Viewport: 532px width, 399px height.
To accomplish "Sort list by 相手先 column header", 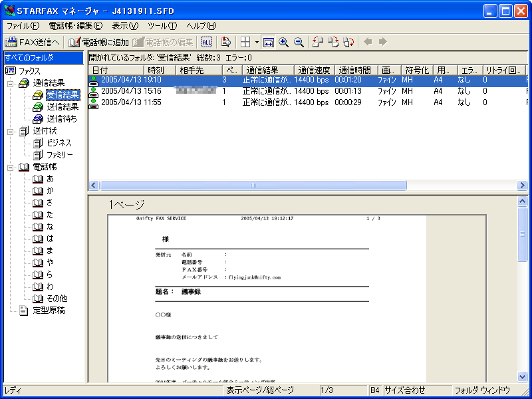I will click(x=199, y=70).
